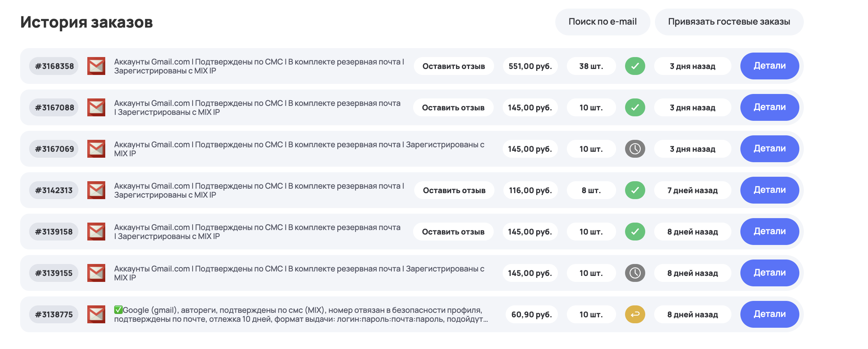Viewport: 868px width, 349px height.
Task: Leave a review for order #3168358
Action: pyautogui.click(x=453, y=66)
